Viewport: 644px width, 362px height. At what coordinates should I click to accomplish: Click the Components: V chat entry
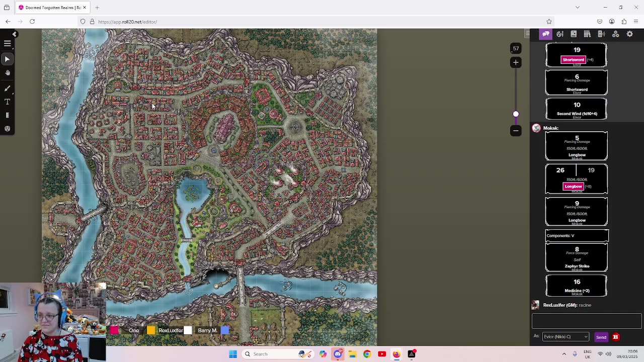577,235
